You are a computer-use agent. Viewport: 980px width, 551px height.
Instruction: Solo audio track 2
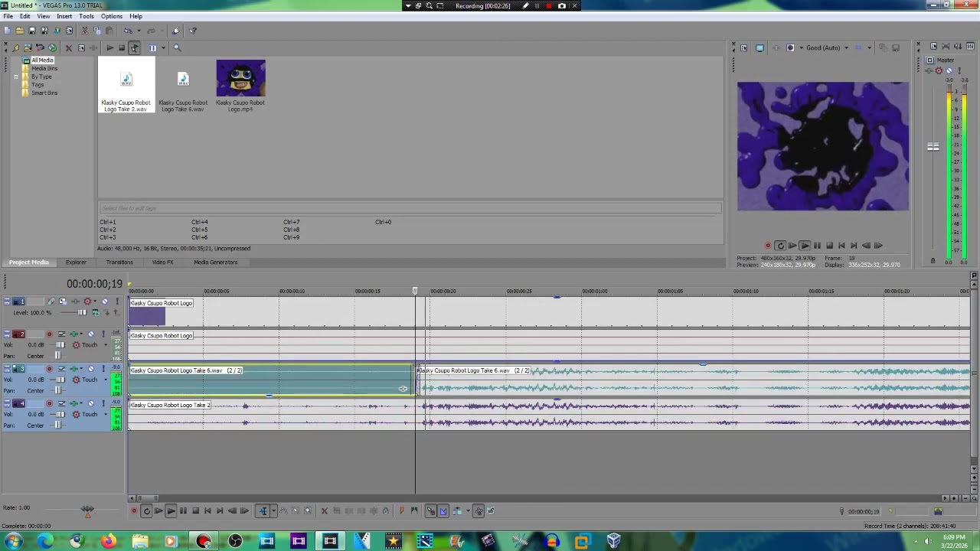coord(103,334)
